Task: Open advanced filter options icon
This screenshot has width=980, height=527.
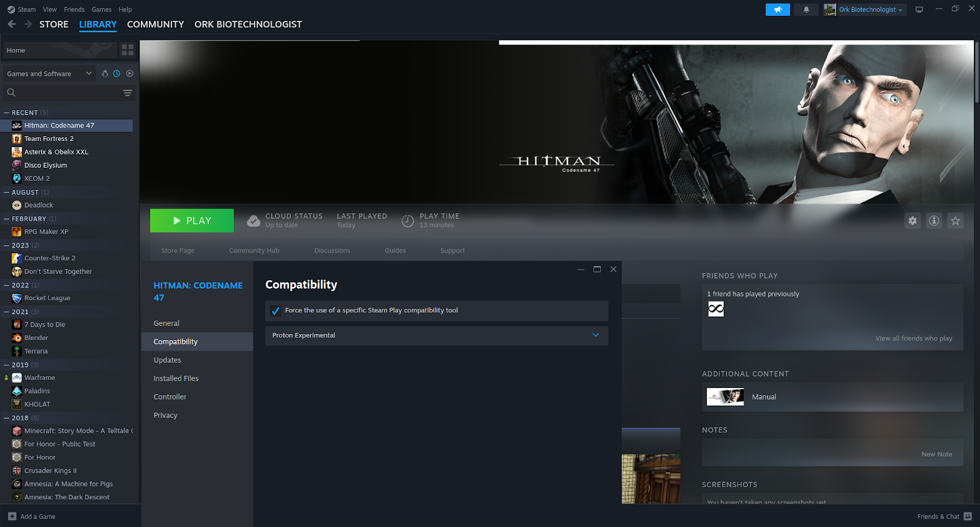Action: (x=127, y=93)
